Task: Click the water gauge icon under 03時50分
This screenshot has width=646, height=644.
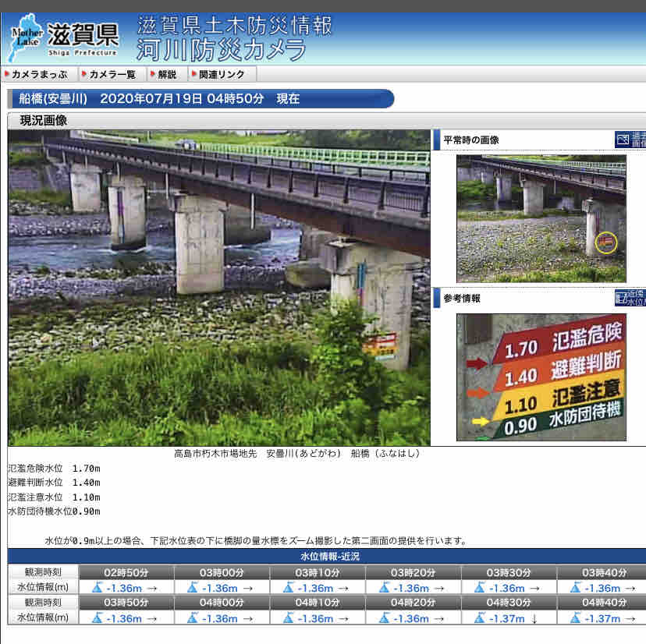Action: 98,617
